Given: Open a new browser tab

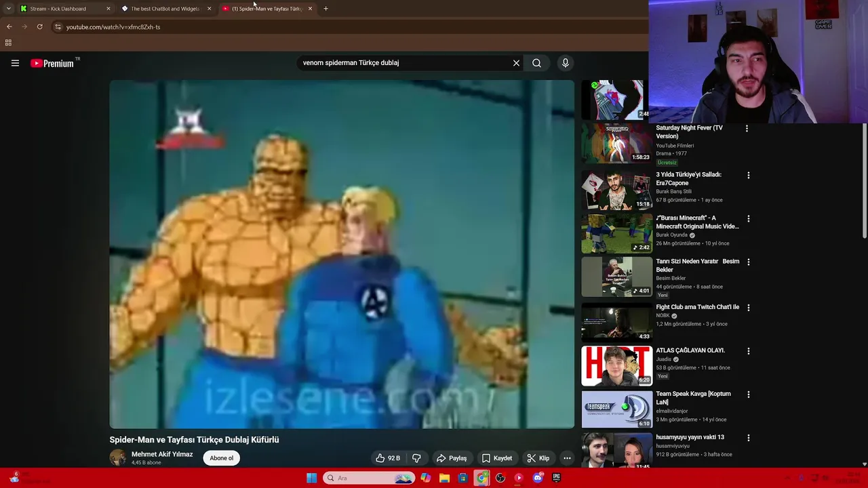Looking at the screenshot, I should click(325, 9).
